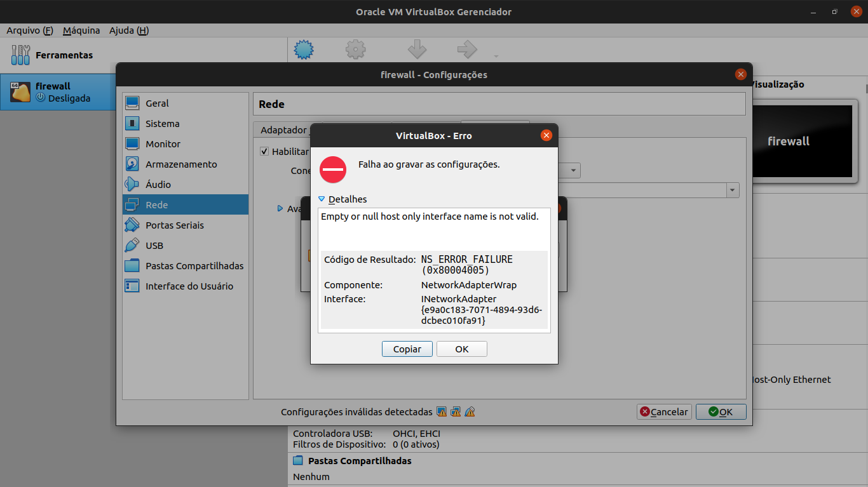
Task: Click the right-arrow Iniciar toolbar icon
Action: click(x=467, y=50)
